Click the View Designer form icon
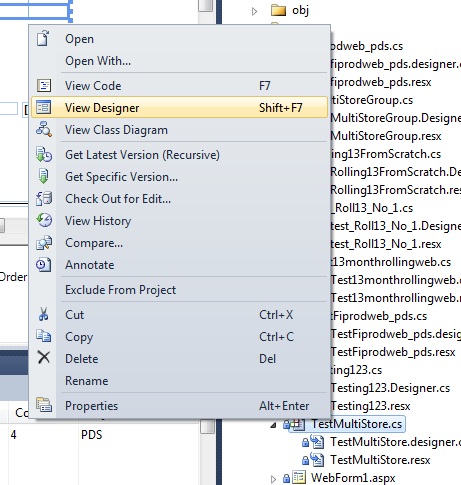 (44, 107)
